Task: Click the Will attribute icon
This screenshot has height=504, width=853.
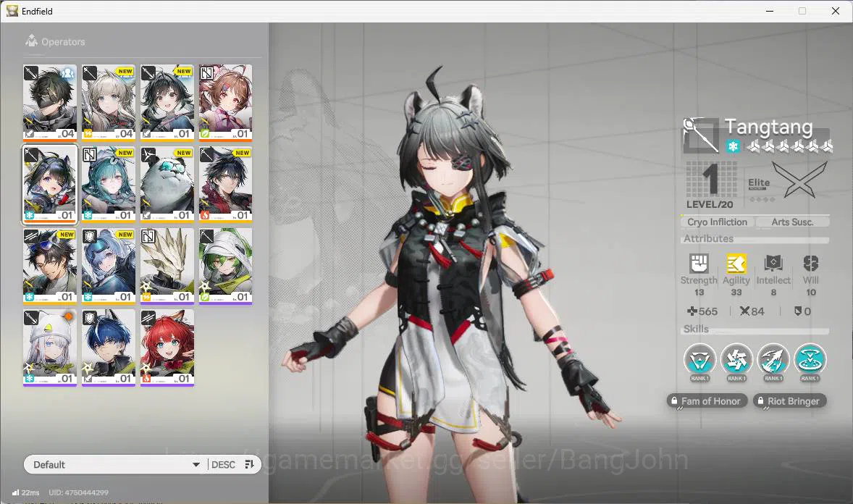Action: 810,264
